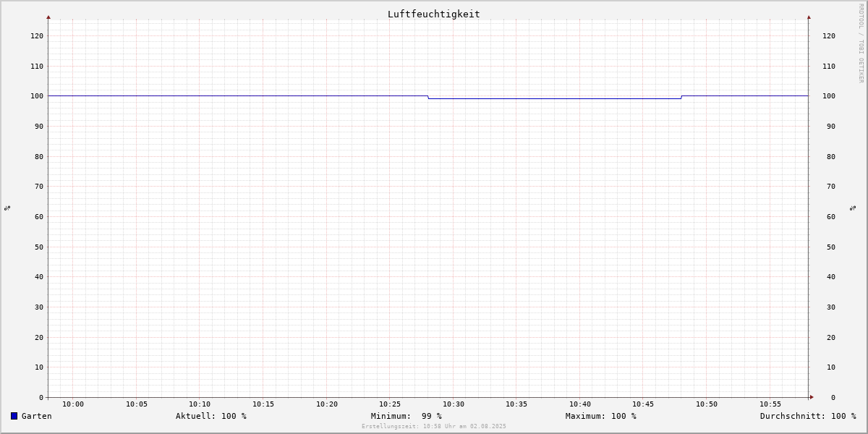Viewport: 868px width, 434px height.
Task: Click the 10:25 time axis label
Action: (390, 404)
